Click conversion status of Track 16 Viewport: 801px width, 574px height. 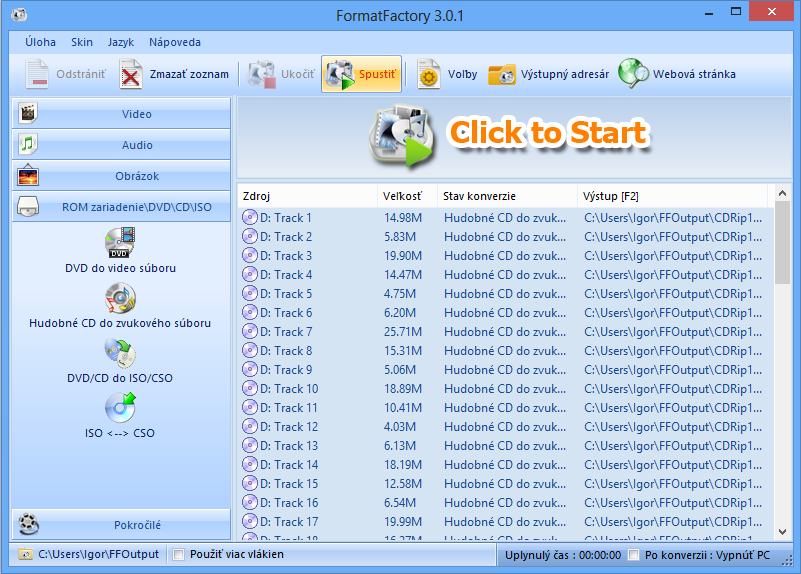pos(505,503)
